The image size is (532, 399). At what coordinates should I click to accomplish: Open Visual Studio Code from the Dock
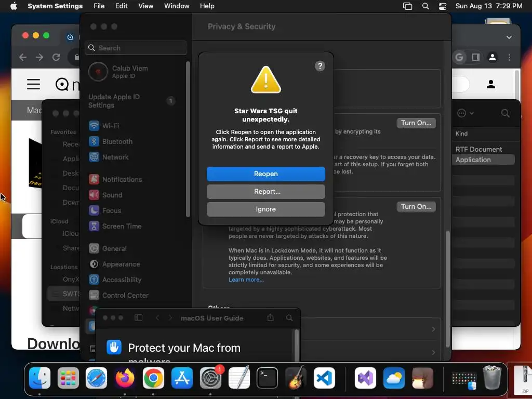tap(324, 378)
